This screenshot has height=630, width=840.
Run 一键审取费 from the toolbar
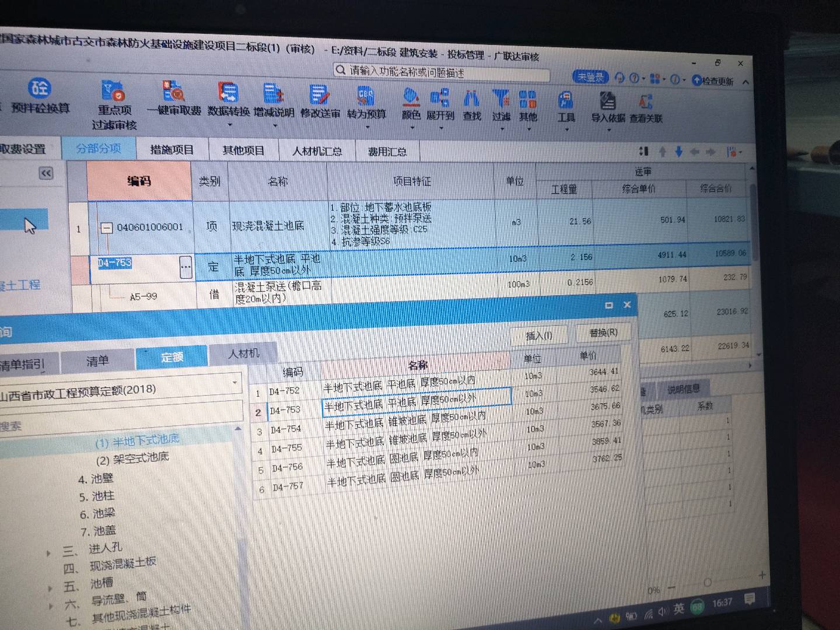point(173,99)
